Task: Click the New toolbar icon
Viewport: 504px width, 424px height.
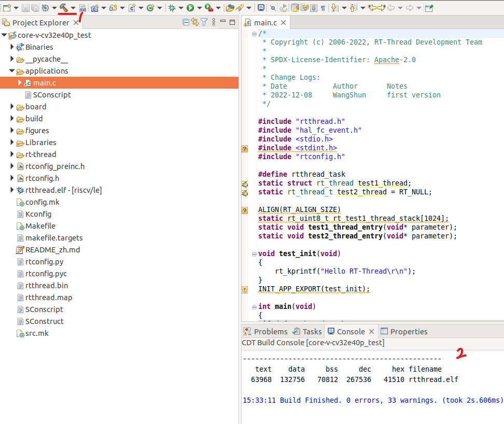Action: [x=7, y=8]
